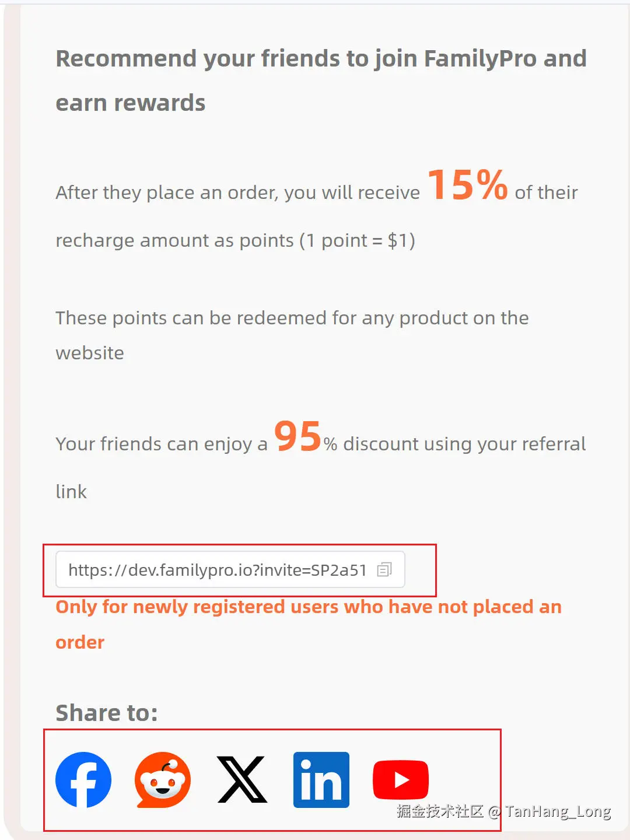This screenshot has width=630, height=840.
Task: Share to X (Twitter)
Action: (x=242, y=779)
